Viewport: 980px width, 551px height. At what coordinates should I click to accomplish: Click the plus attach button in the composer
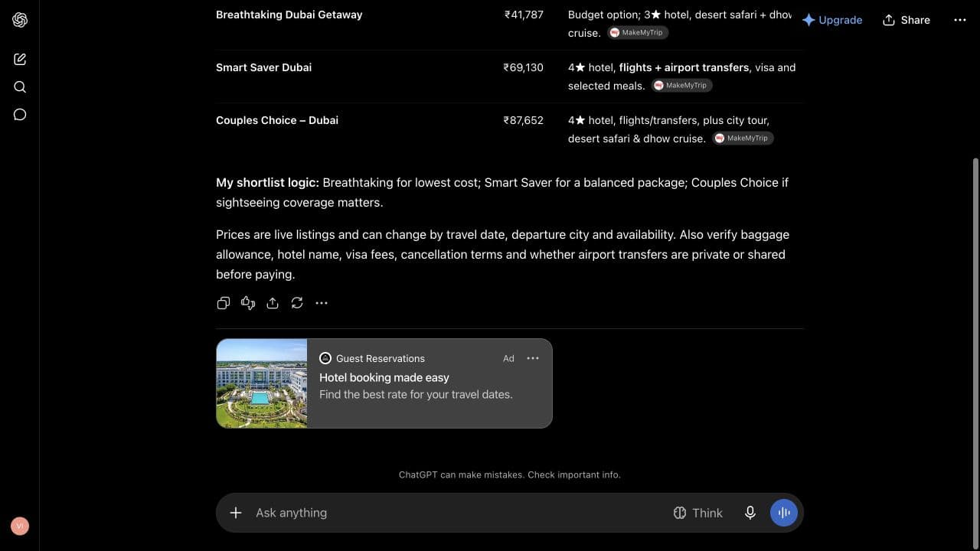[236, 513]
